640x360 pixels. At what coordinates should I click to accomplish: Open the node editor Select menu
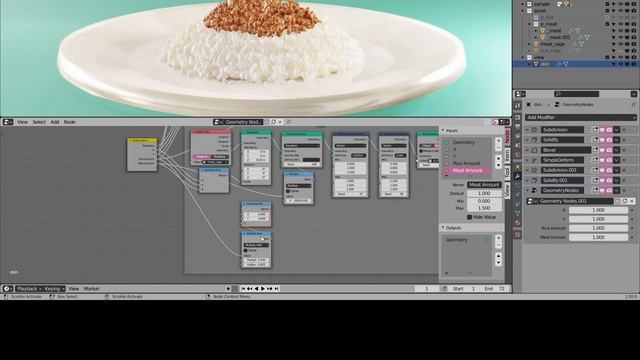coord(39,122)
